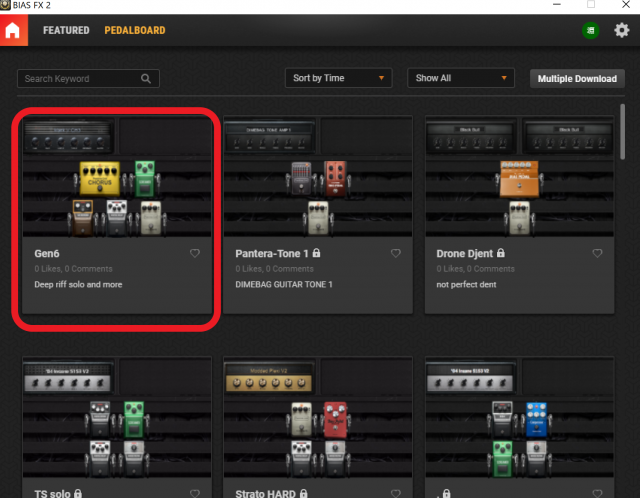Select the orange pedal in Drone Djent
Image resolution: width=640 pixels, height=498 pixels.
click(x=519, y=179)
